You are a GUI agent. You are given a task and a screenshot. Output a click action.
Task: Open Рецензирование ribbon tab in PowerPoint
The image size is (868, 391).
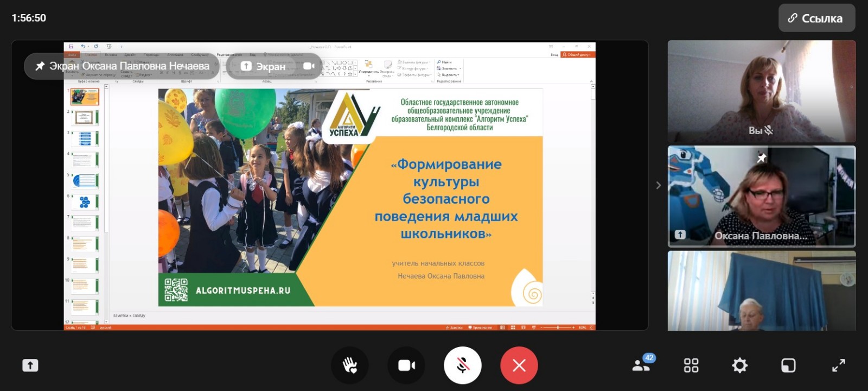coord(229,55)
